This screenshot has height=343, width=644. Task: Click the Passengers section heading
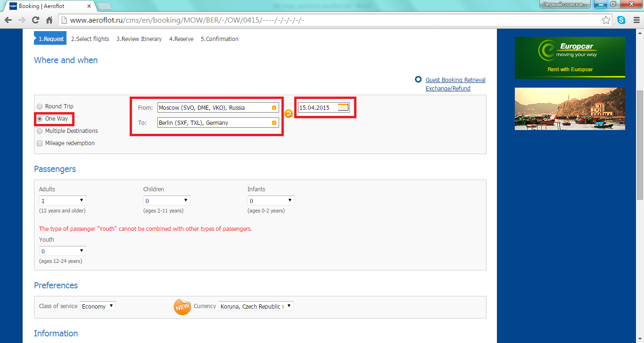(x=55, y=169)
